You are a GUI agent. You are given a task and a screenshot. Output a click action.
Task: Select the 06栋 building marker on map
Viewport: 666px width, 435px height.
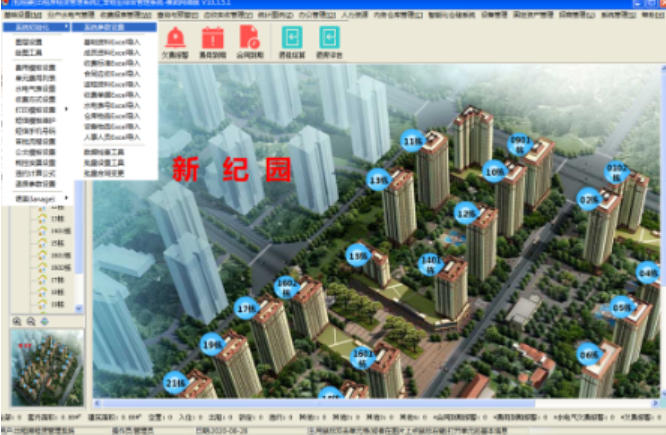coord(588,353)
